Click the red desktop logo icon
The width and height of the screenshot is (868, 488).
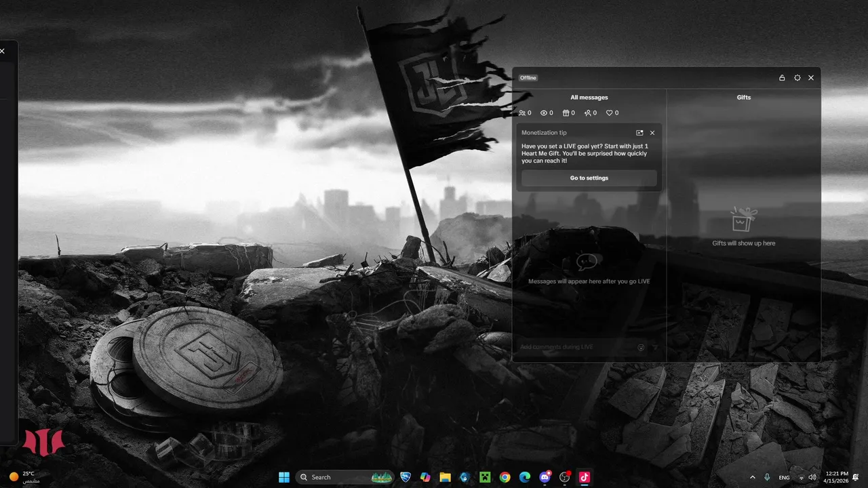tap(43, 441)
